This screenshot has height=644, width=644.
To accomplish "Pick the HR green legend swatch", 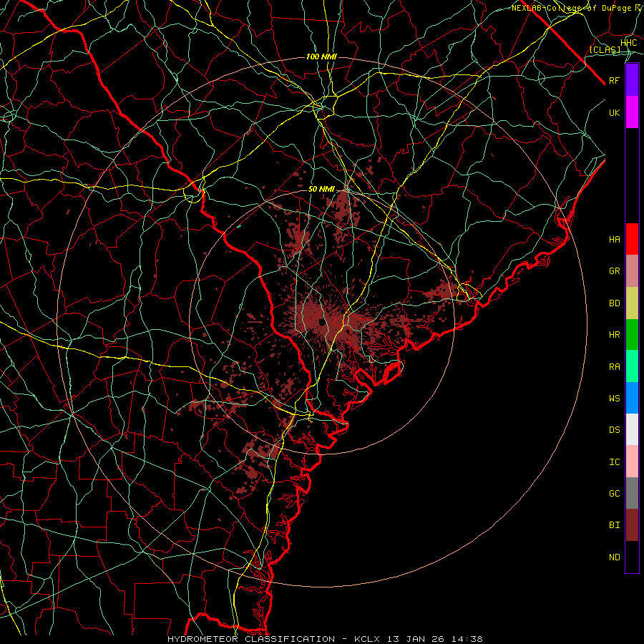I will pos(632,334).
